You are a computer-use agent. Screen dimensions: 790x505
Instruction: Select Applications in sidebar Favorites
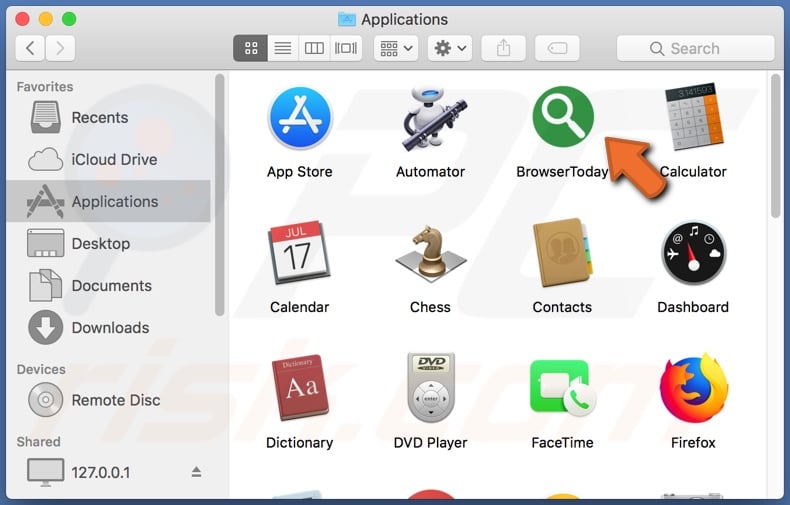click(108, 202)
